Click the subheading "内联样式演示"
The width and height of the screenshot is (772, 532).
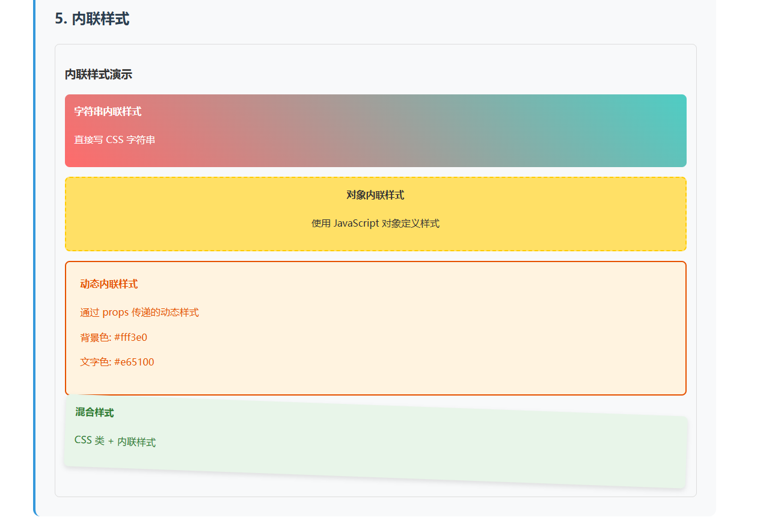point(99,75)
